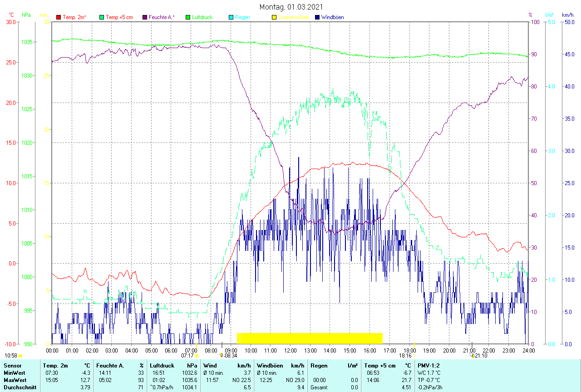
Task: Click the red °C axis unit label
Action: tap(10, 15)
